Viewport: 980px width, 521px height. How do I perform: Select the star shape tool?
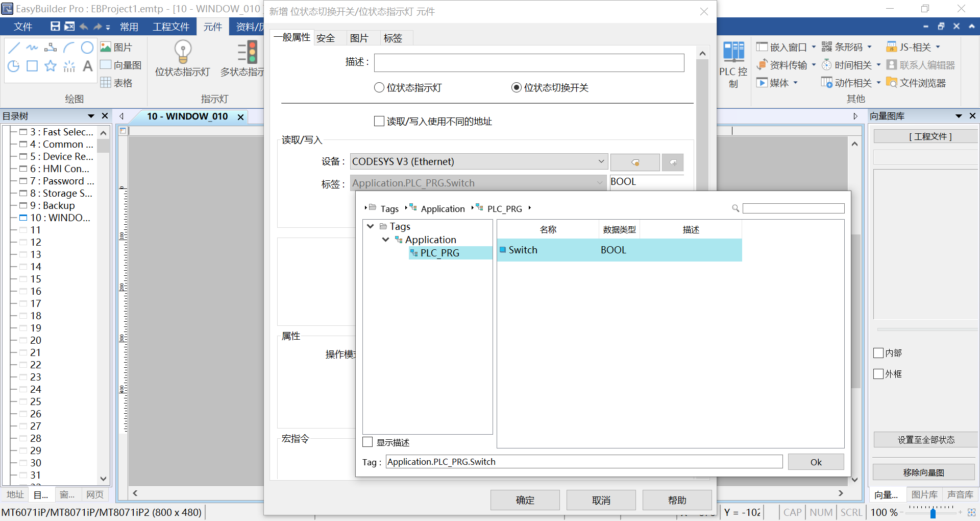tap(51, 66)
